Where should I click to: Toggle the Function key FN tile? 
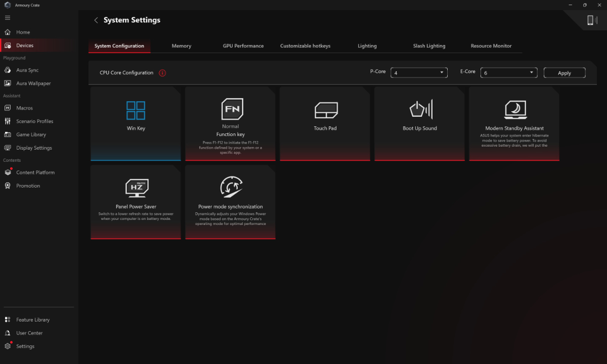pyautogui.click(x=230, y=124)
